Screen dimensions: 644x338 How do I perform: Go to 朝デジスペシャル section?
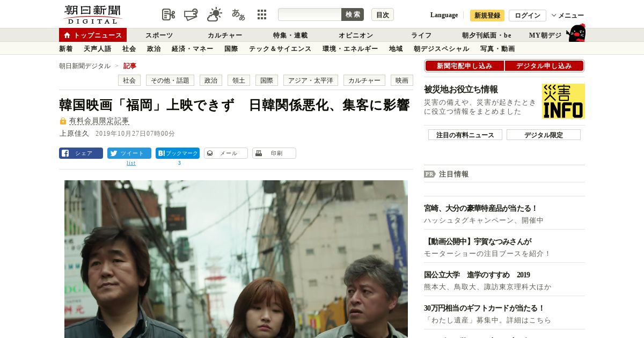tap(442, 49)
